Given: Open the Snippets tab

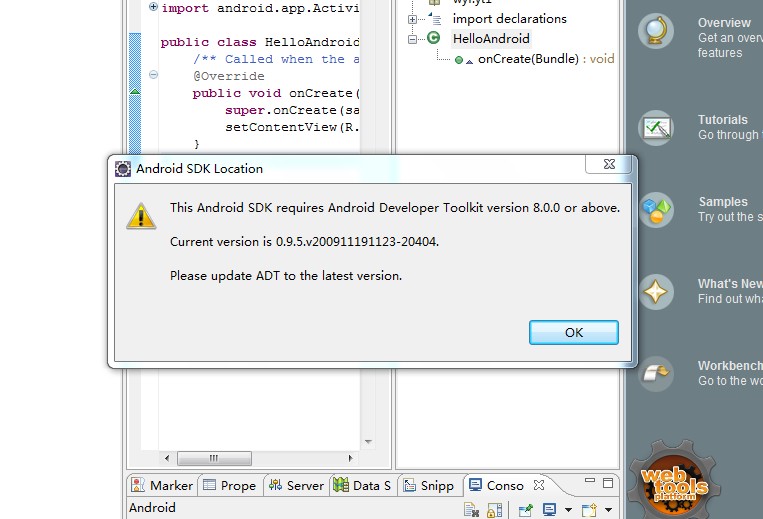Looking at the screenshot, I should pos(429,485).
